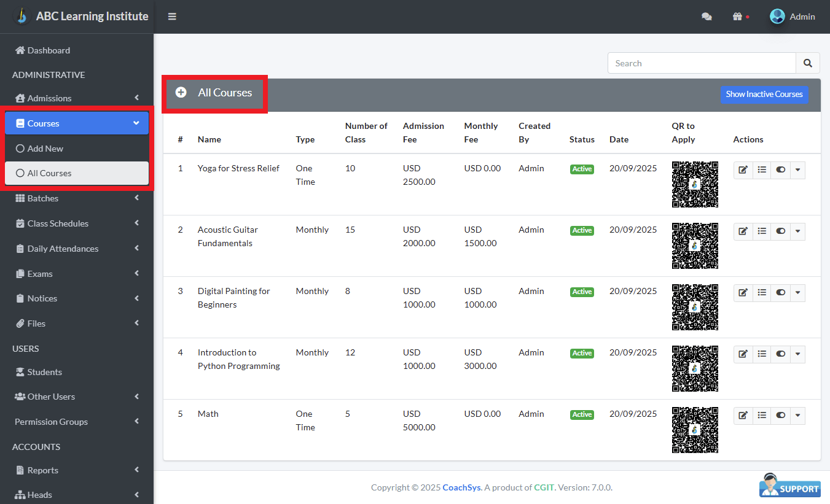830x504 pixels.
Task: Click the course Search input field
Action: click(702, 63)
